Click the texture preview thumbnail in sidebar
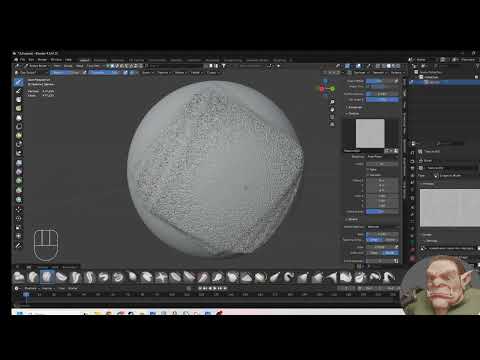The image size is (480, 360). click(x=370, y=133)
